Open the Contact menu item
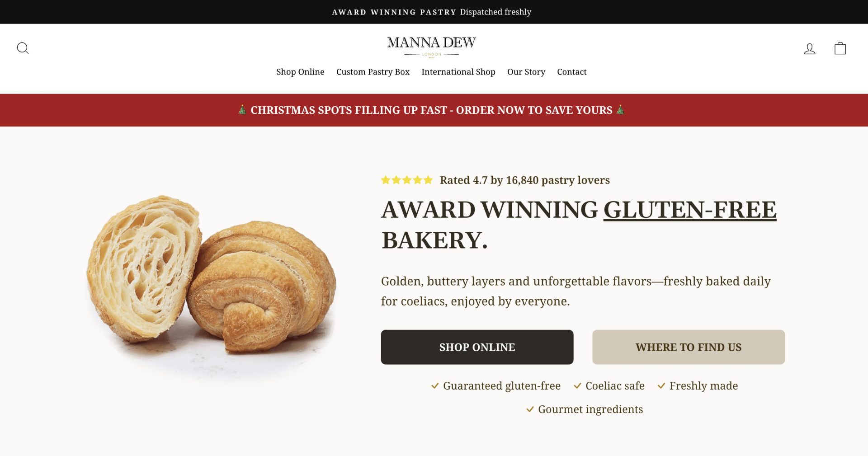The image size is (868, 456). pos(571,71)
